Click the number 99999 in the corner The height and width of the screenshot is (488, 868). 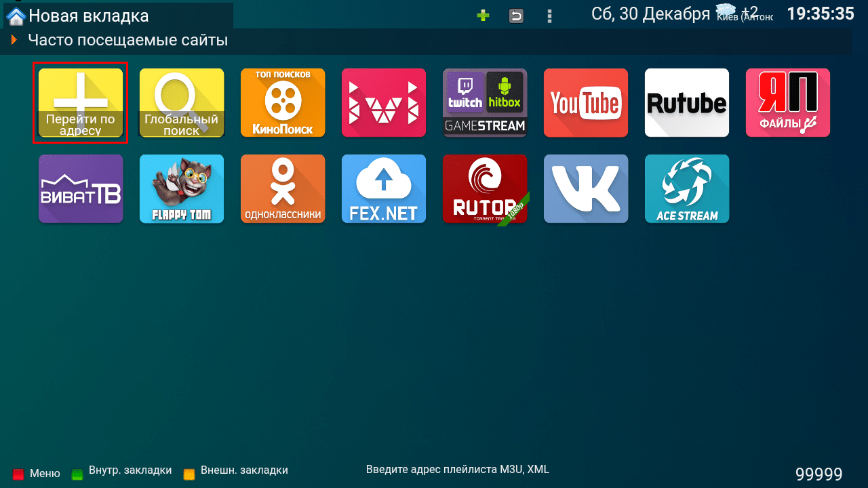(x=818, y=474)
